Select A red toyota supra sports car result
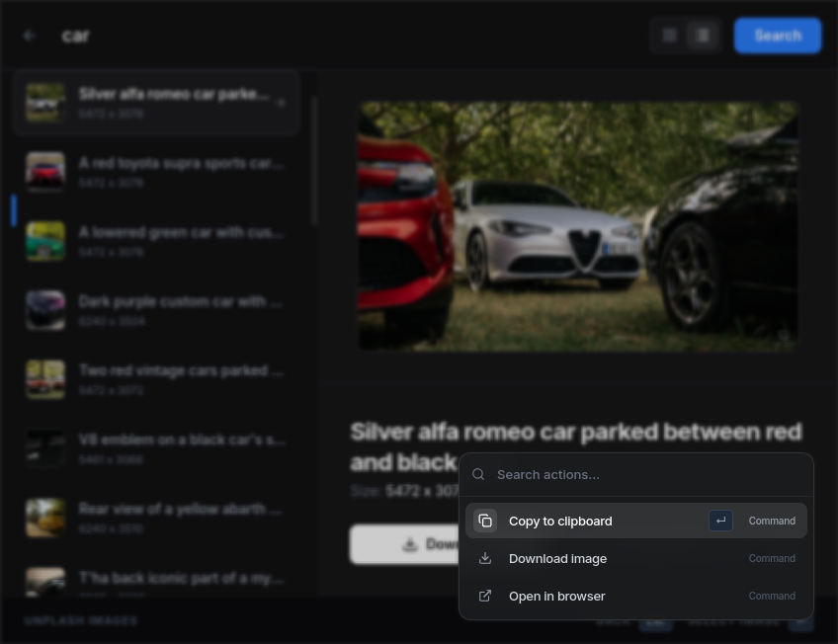 155,172
